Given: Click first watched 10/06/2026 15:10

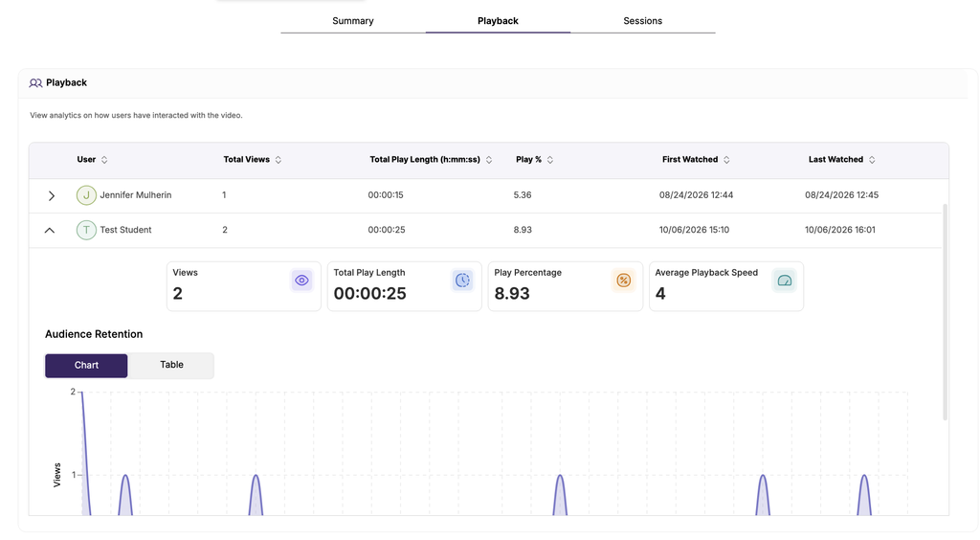Looking at the screenshot, I should 695,230.
